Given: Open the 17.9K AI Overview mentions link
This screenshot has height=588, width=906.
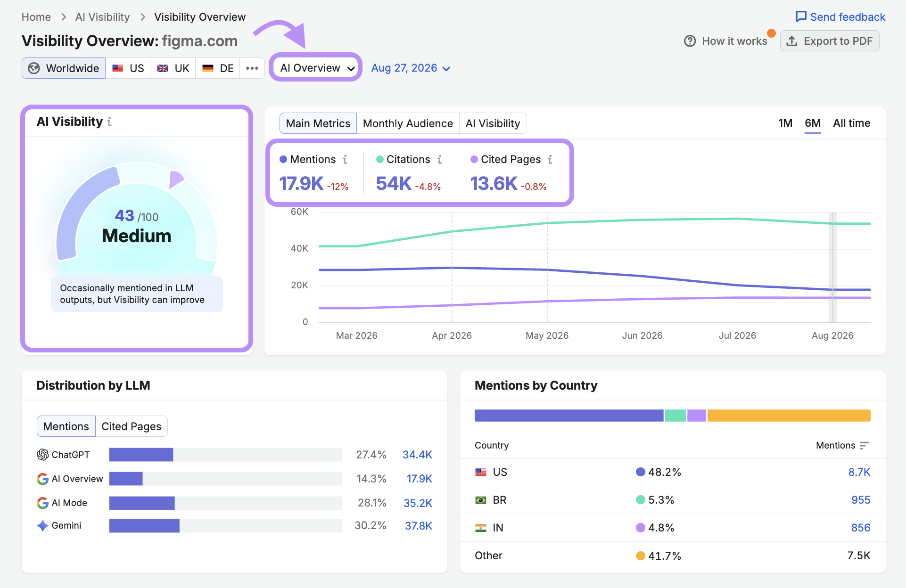Looking at the screenshot, I should tap(419, 479).
